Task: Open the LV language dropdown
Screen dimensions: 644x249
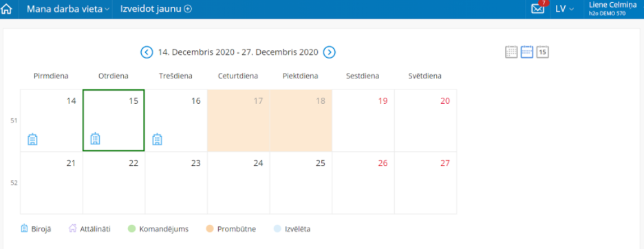Action: click(564, 9)
